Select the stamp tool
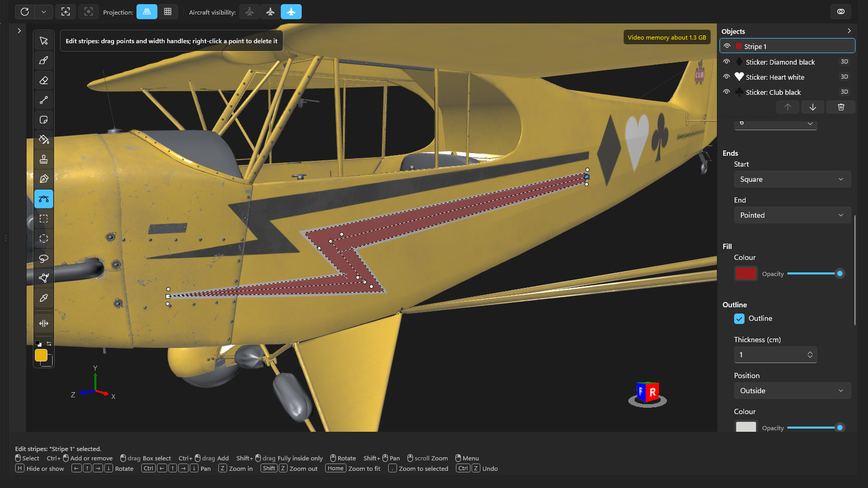Viewport: 868px width, 488px height. pyautogui.click(x=44, y=159)
